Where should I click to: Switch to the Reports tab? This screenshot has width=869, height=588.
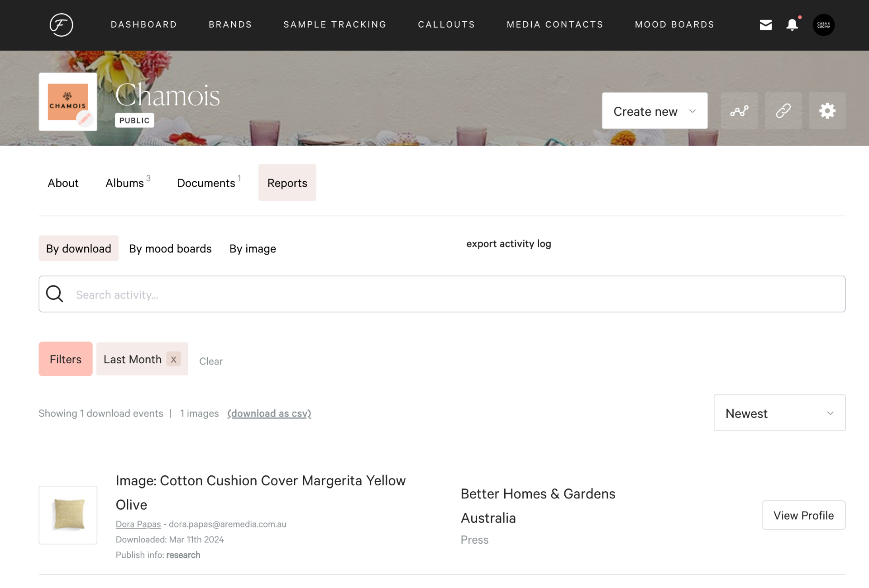(x=287, y=183)
